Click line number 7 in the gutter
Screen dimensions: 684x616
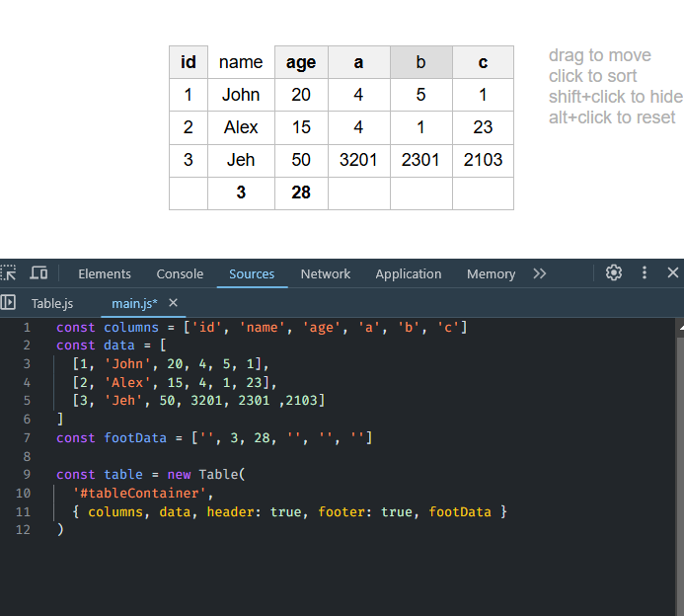click(x=27, y=437)
